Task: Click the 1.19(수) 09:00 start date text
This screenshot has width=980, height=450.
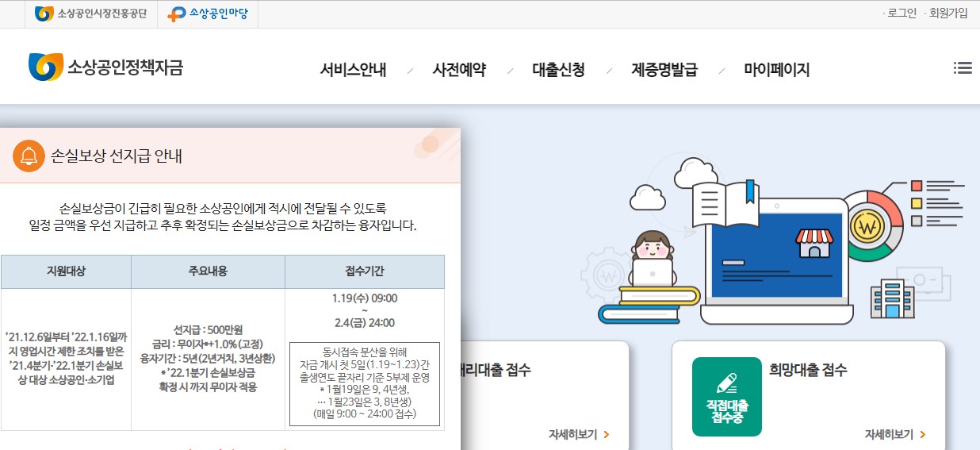Action: [x=365, y=298]
